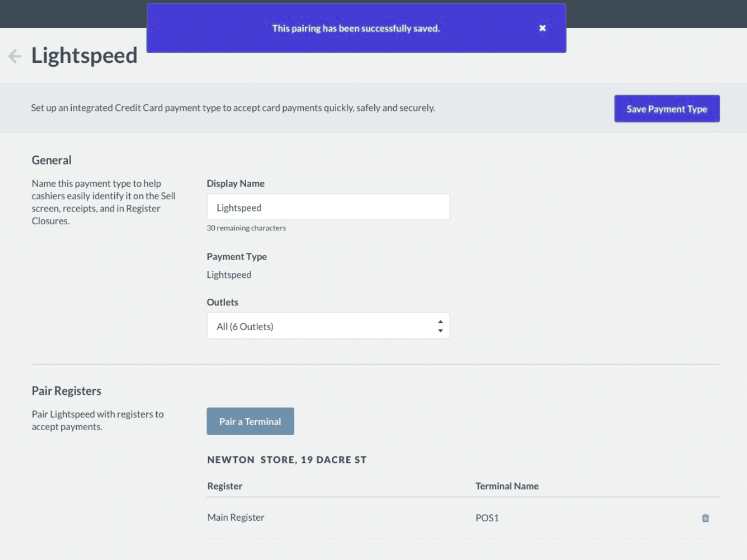Image resolution: width=747 pixels, height=560 pixels.
Task: Pair a Terminal with a register
Action: [x=250, y=421]
